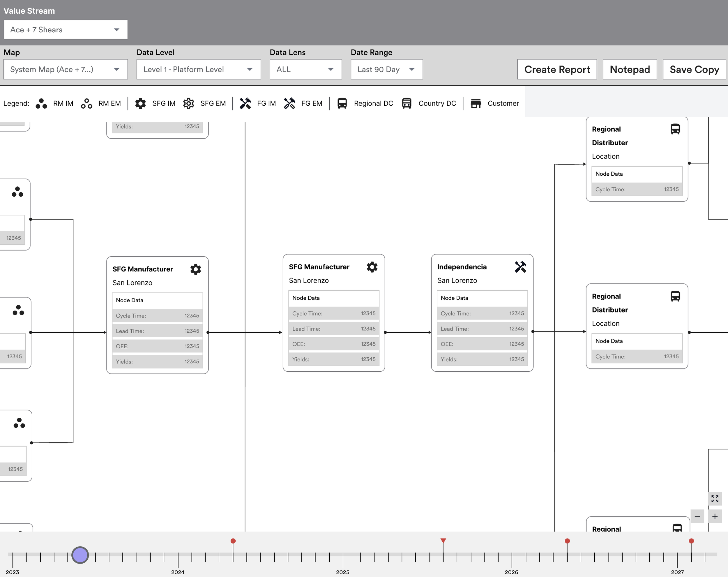The height and width of the screenshot is (577, 728).
Task: Click the Save Copy button
Action: coord(694,69)
